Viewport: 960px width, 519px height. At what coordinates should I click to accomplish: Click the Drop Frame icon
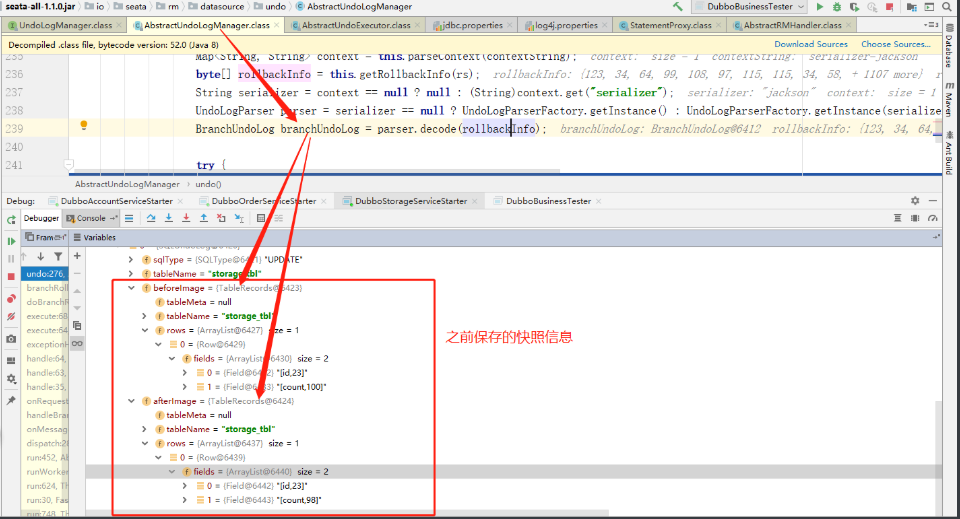pos(221,218)
